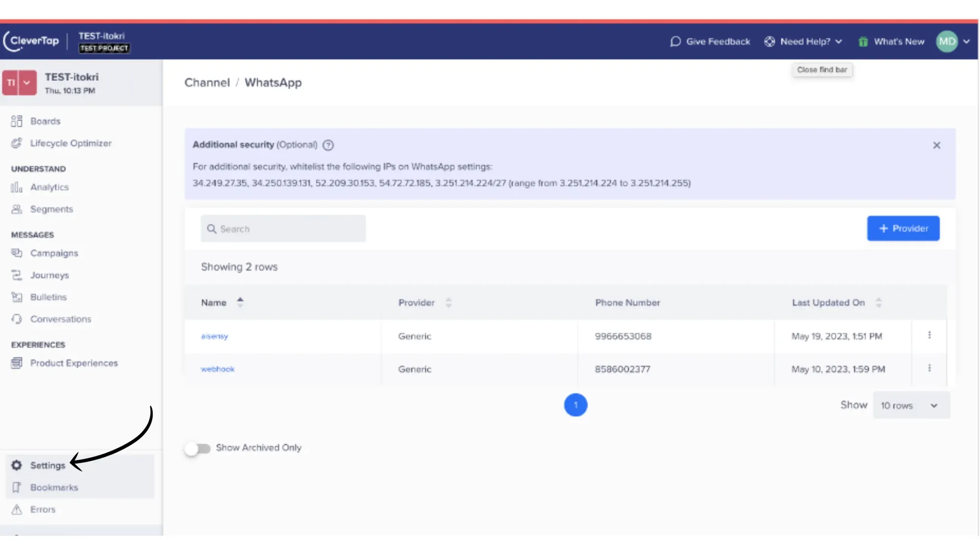The height and width of the screenshot is (551, 980).
Task: Click the Settings gear icon
Action: pyautogui.click(x=17, y=465)
